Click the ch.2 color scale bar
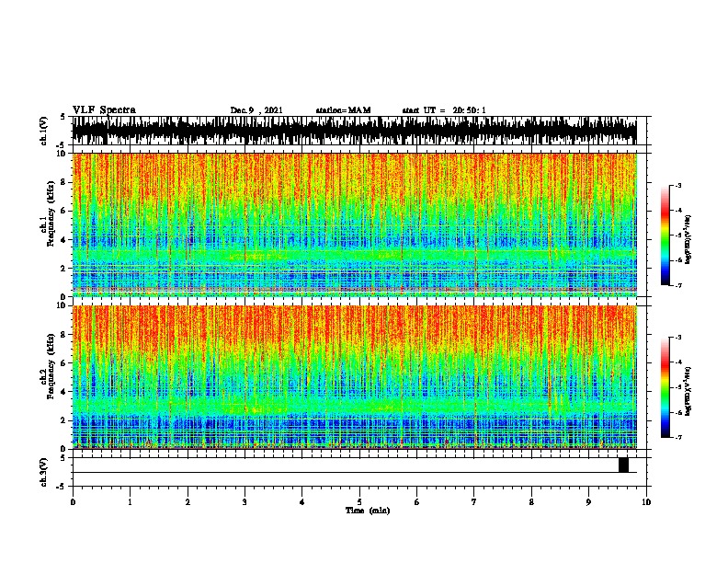This screenshot has width=728, height=563. coord(665,387)
